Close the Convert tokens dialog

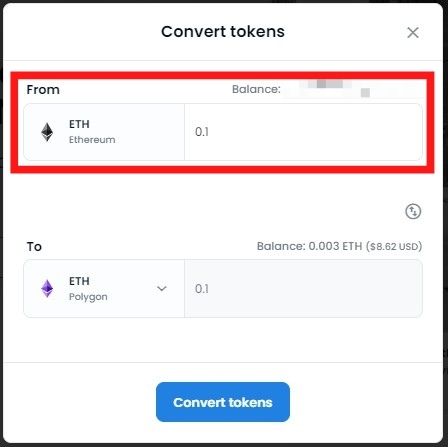point(413,33)
